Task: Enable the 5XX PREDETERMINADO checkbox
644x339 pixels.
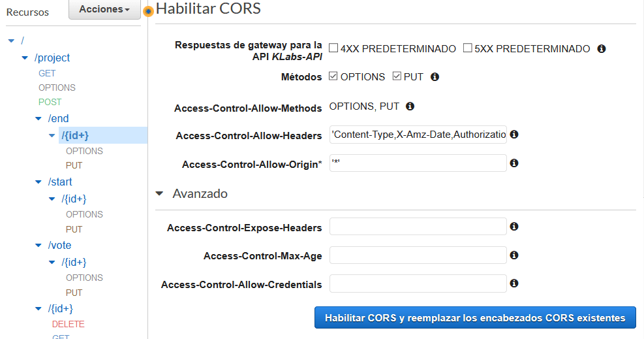Action: click(467, 48)
